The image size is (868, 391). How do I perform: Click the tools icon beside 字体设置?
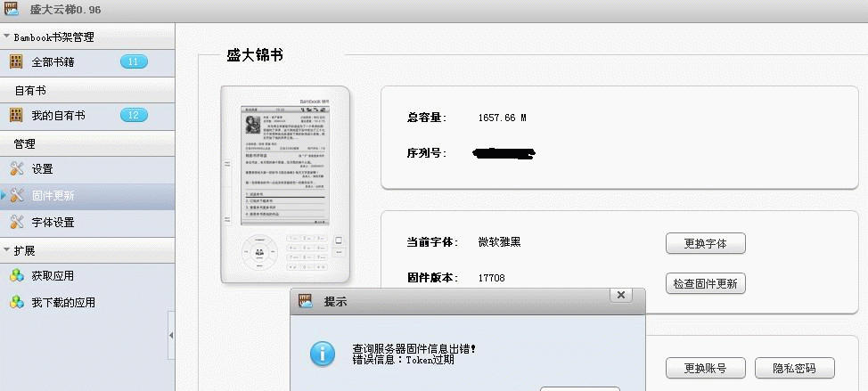pyautogui.click(x=17, y=222)
